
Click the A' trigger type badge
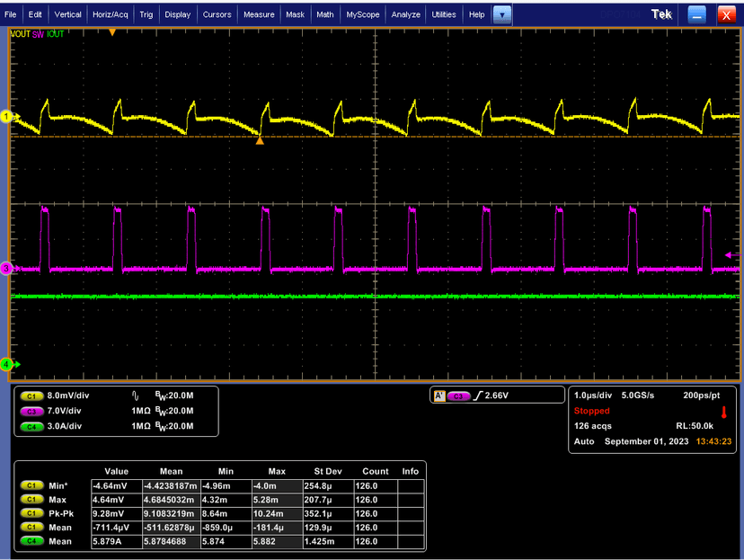(439, 396)
